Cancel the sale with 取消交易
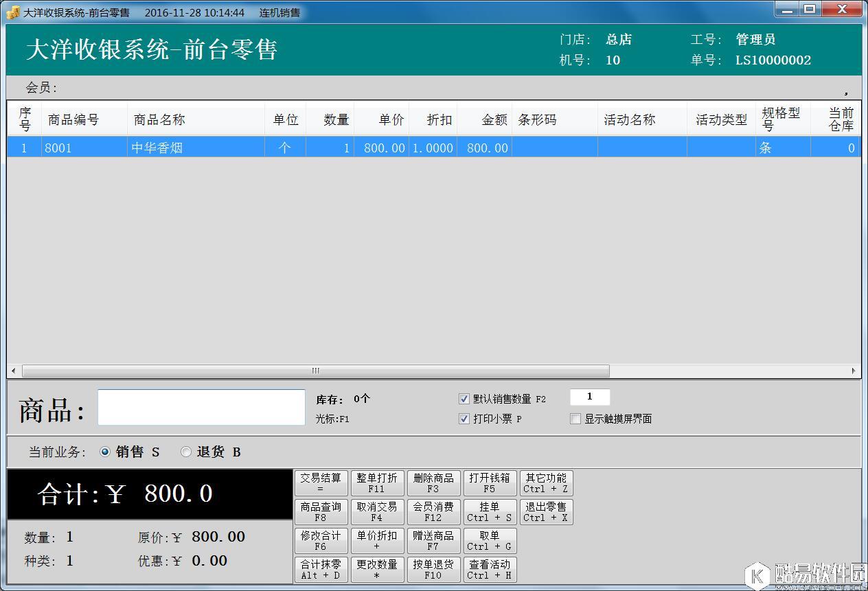The height and width of the screenshot is (591, 868). coord(376,512)
